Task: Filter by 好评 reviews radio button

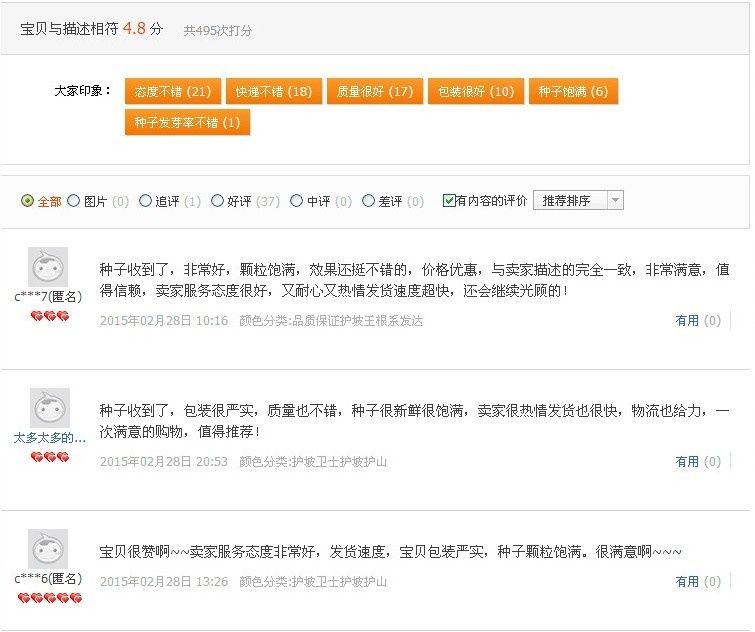Action: (217, 201)
